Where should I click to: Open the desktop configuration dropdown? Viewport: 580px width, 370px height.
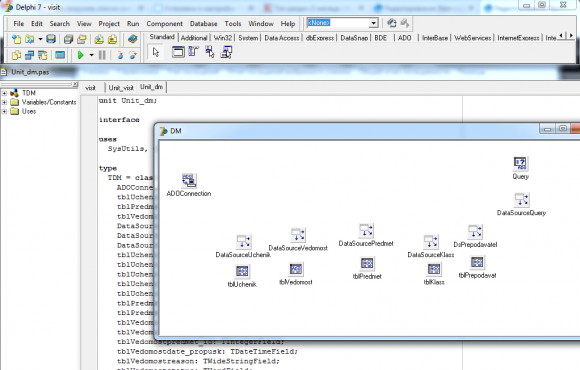click(x=374, y=23)
